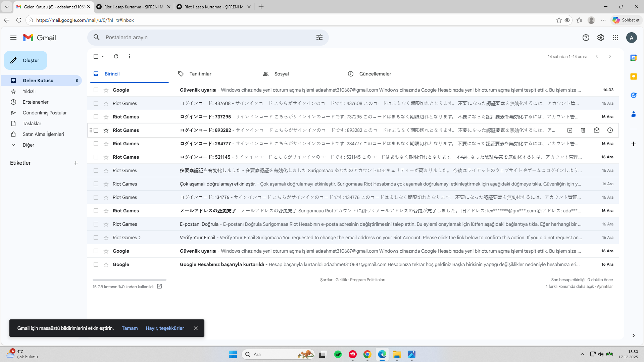Switch to the Güncellemeler tab

point(384,74)
